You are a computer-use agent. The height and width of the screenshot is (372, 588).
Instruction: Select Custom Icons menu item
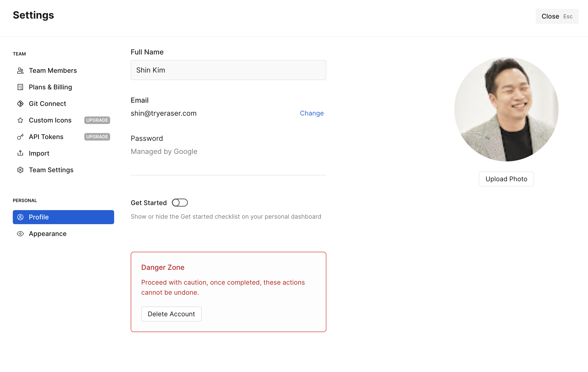coord(63,120)
